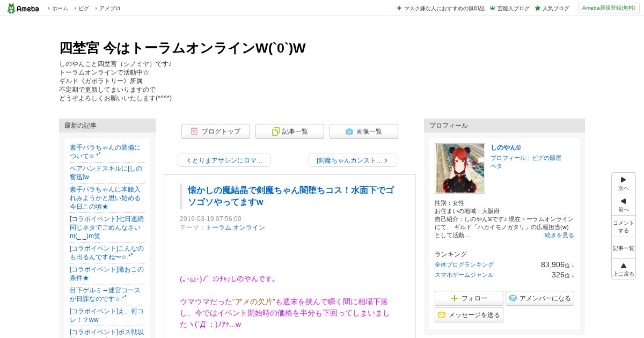The image size is (644, 338).
Task: Click アメンバーになる button
Action: [540, 298]
